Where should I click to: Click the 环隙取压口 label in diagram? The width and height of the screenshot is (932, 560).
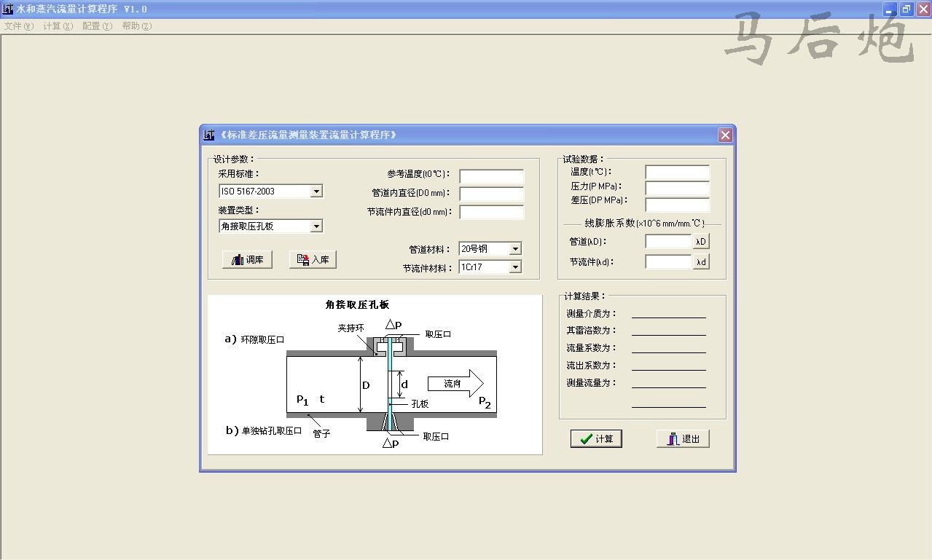(x=262, y=339)
